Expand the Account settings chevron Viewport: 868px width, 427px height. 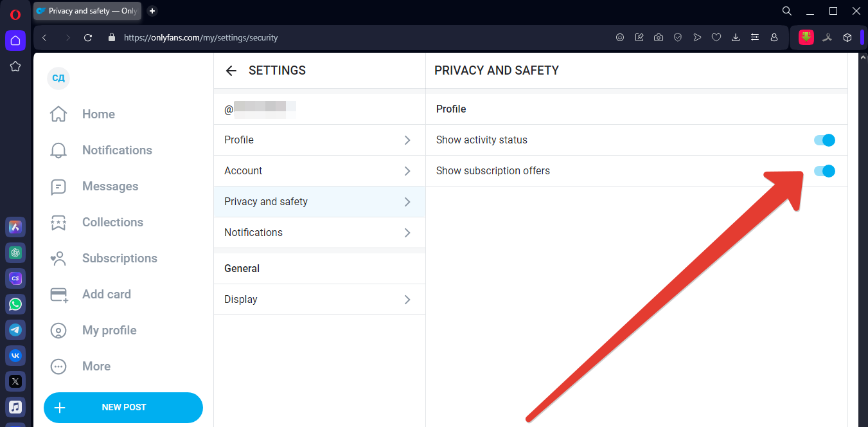click(407, 171)
